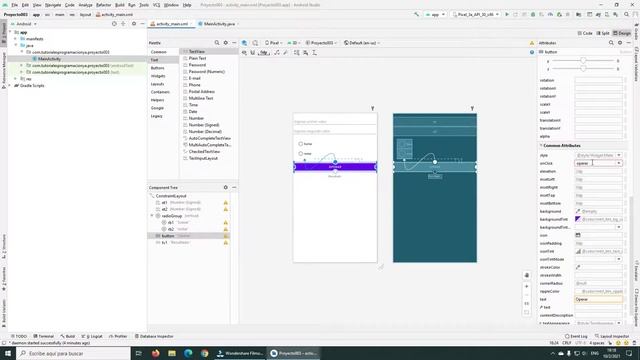
Task: Open project tree settings gear
Action: coord(133,24)
